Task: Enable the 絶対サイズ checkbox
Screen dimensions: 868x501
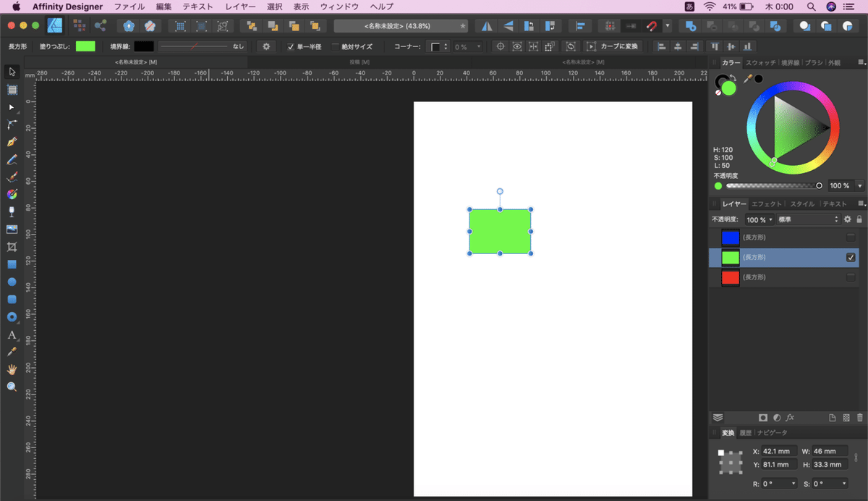Action: [335, 46]
